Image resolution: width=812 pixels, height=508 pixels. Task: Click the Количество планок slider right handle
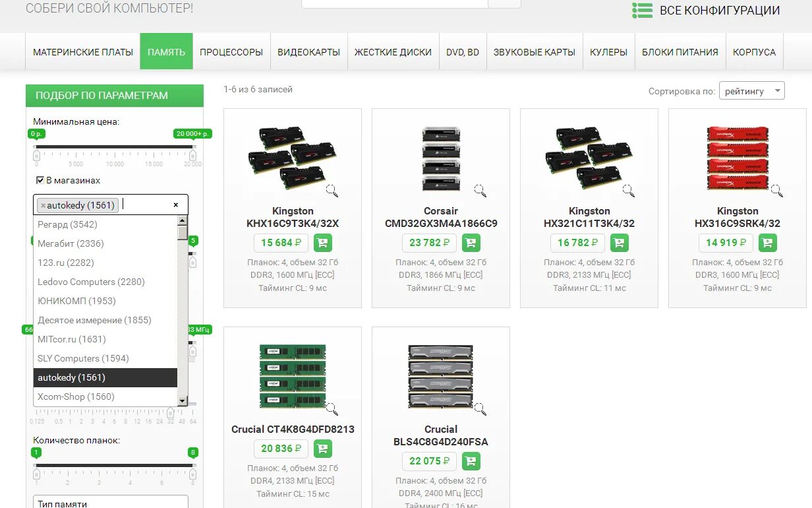pos(192,473)
